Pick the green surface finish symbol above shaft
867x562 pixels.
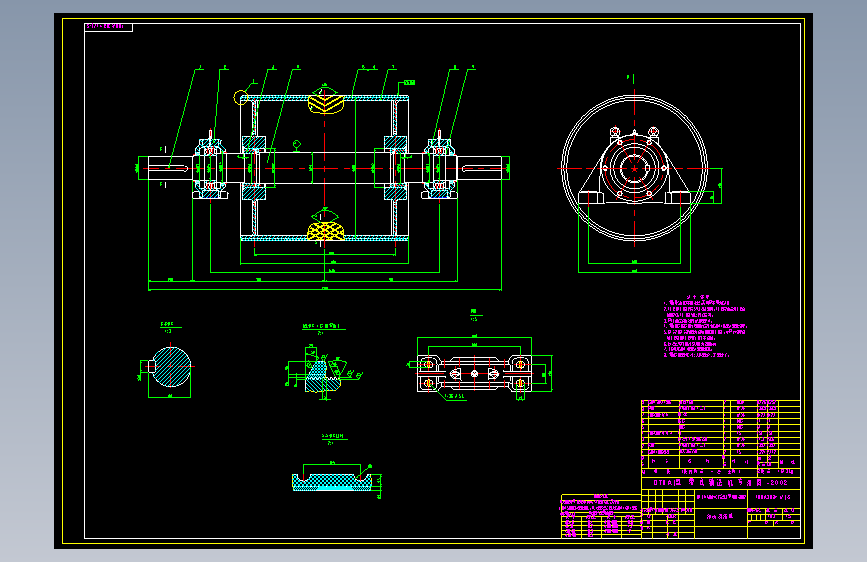[x=297, y=145]
